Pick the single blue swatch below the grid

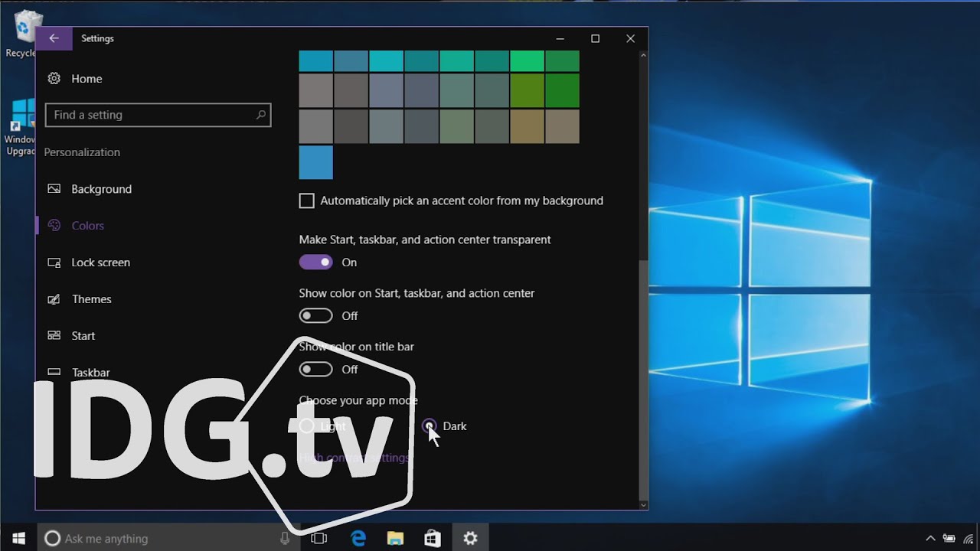tap(315, 162)
